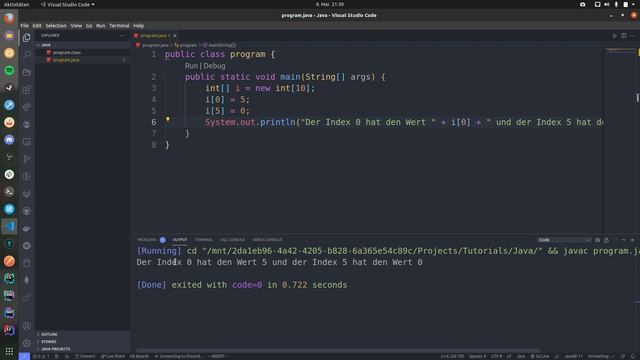Open the Run menu
Viewport: 640px width, 360px height.
click(x=101, y=25)
